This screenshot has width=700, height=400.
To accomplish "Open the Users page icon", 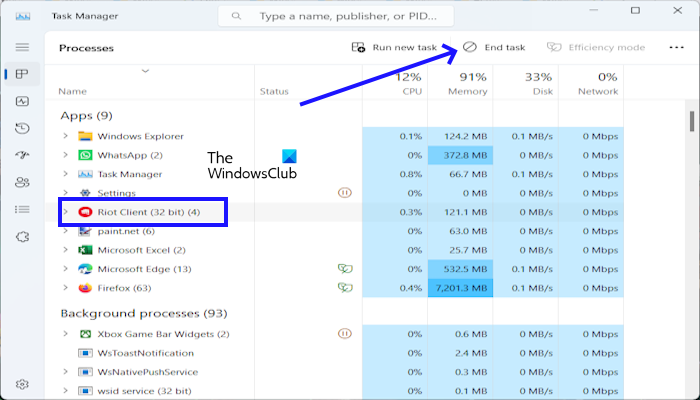I will click(22, 182).
